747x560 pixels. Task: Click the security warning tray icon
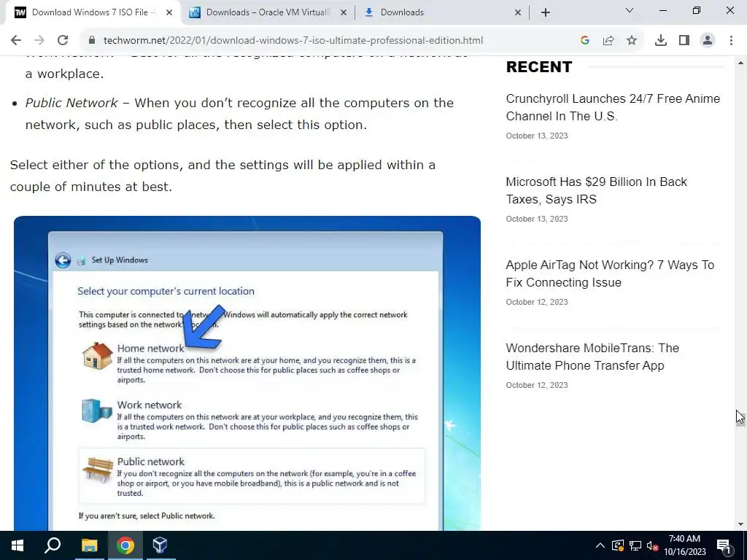tap(618, 545)
